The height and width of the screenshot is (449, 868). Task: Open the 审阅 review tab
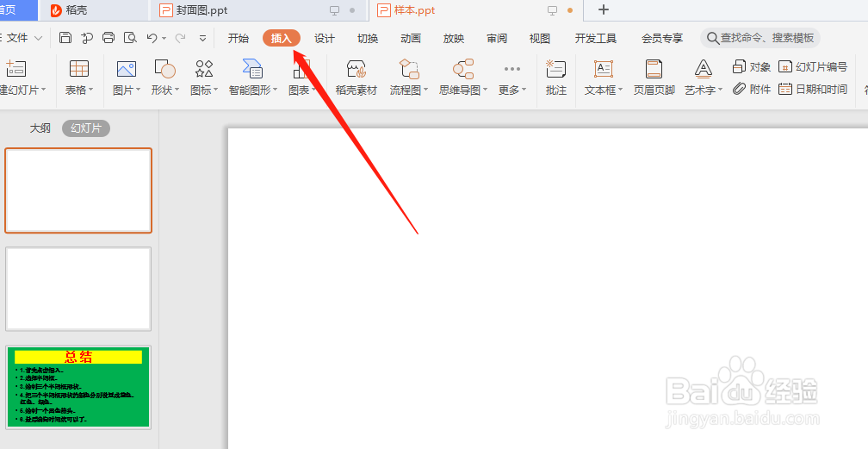point(497,38)
